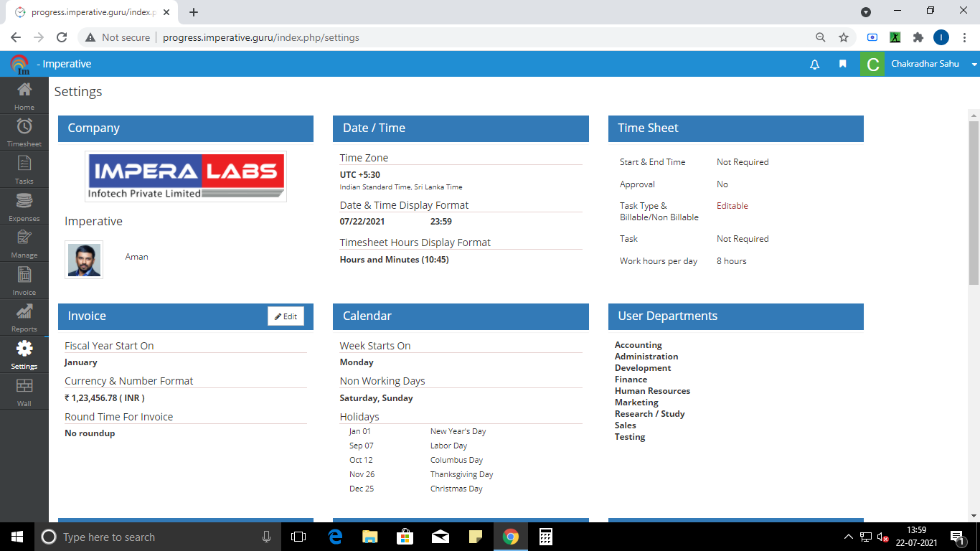Click the notification bell icon
This screenshot has width=980, height=551.
(x=814, y=65)
